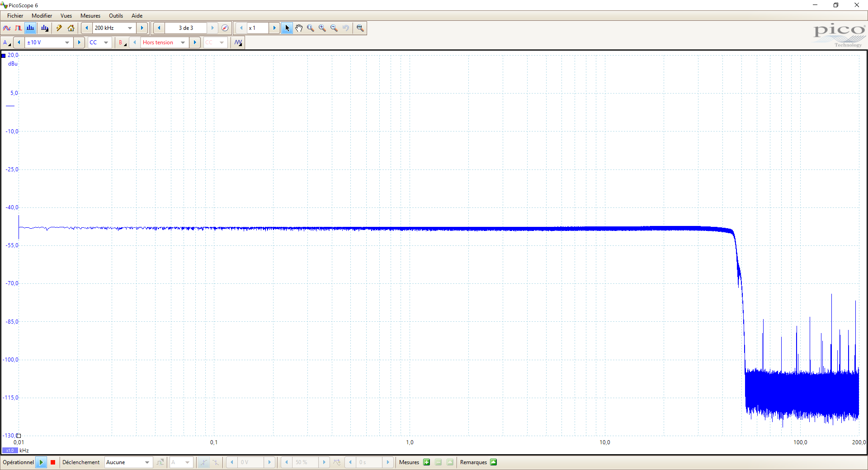The width and height of the screenshot is (868, 470).
Task: Select the marquee zoom tool
Action: pos(311,28)
